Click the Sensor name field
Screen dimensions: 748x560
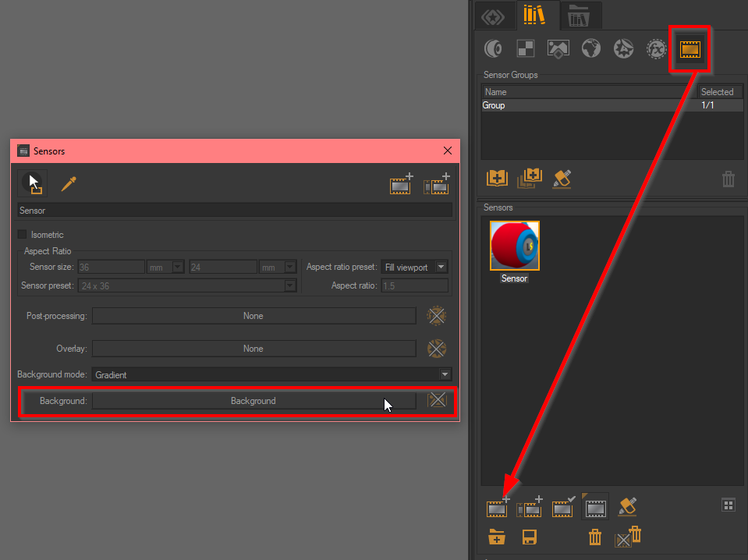tap(235, 211)
